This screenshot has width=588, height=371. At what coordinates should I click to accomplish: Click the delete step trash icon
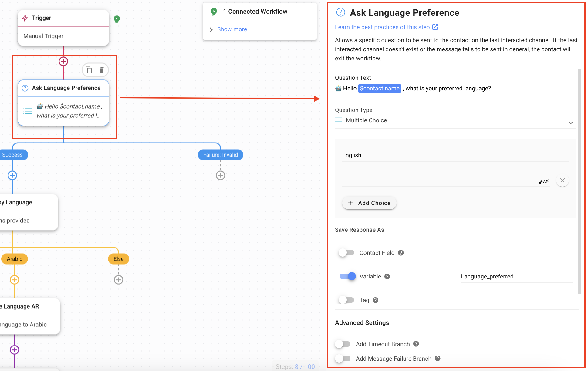102,70
